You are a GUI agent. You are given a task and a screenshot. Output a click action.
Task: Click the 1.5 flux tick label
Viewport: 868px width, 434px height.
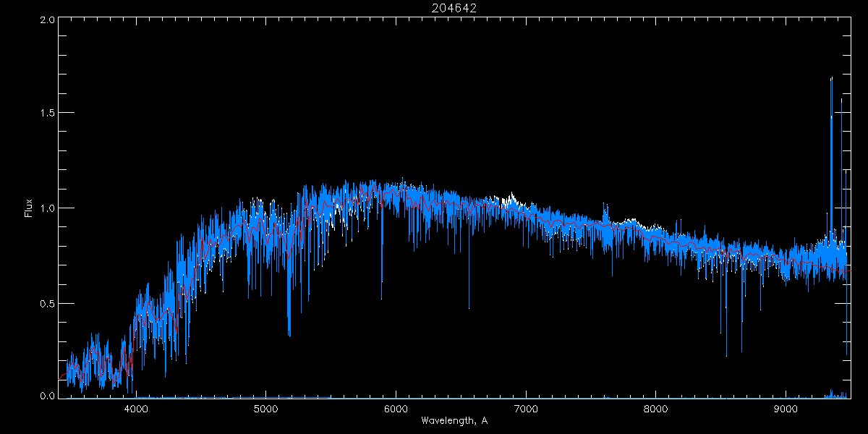(x=46, y=114)
